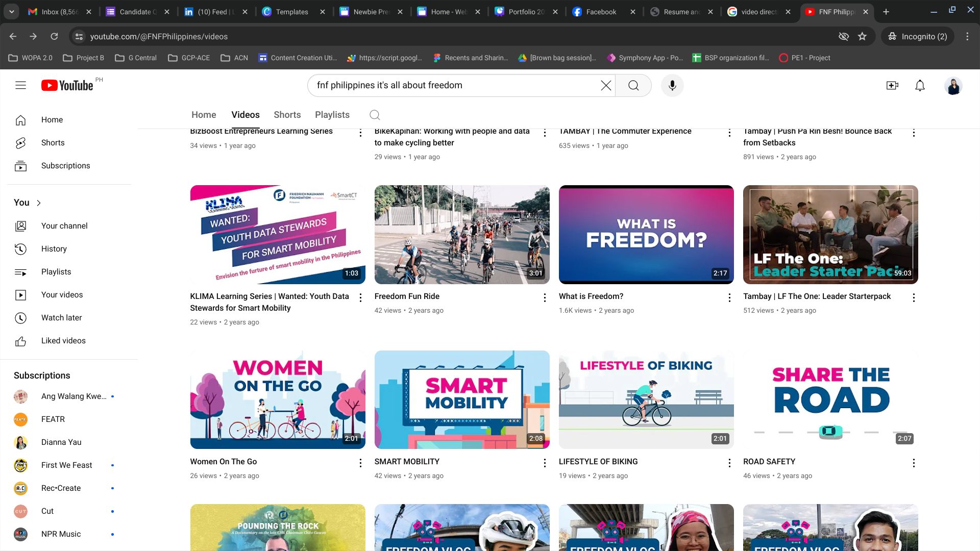Open the FEATR subscription channel

(69, 419)
